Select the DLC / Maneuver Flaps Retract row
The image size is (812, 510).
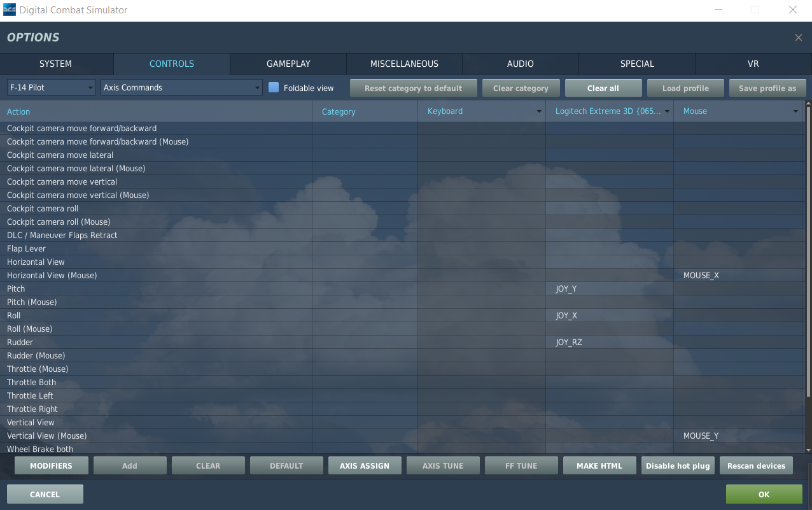(x=402, y=236)
